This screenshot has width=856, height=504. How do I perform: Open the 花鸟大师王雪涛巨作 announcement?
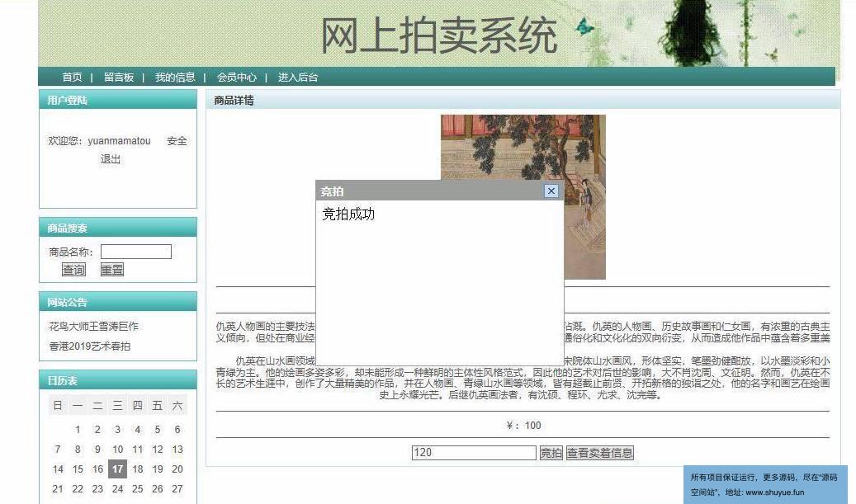[x=93, y=326]
